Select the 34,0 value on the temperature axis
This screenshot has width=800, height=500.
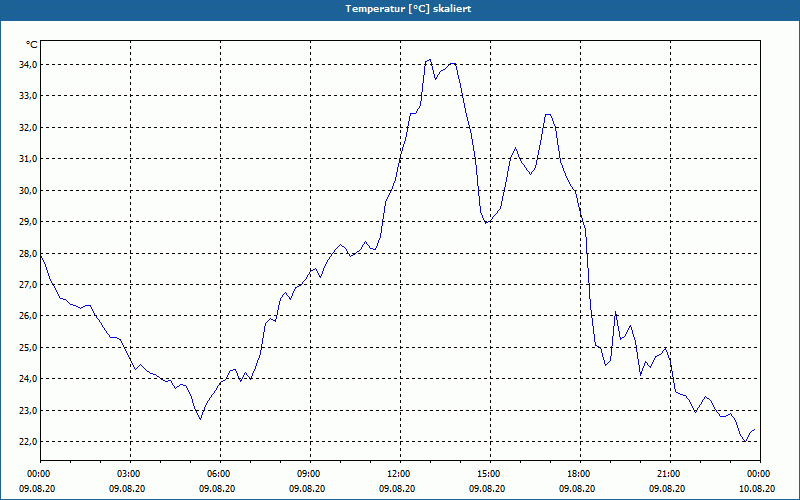point(29,65)
